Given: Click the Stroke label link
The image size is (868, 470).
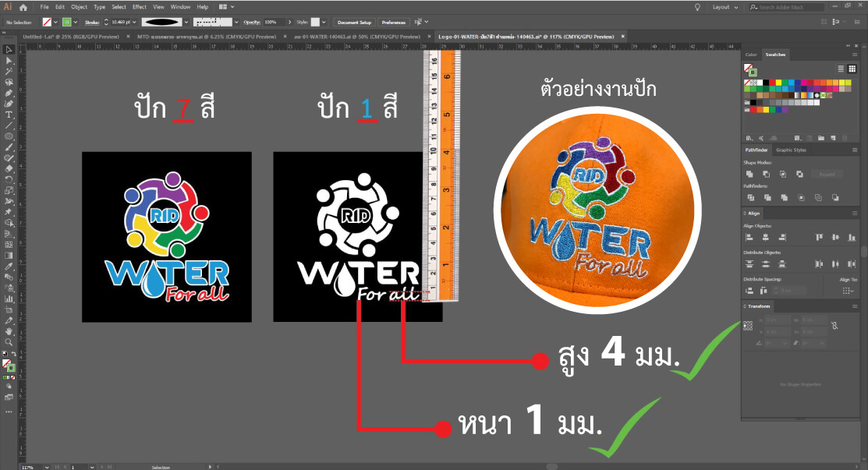Looking at the screenshot, I should [x=93, y=22].
